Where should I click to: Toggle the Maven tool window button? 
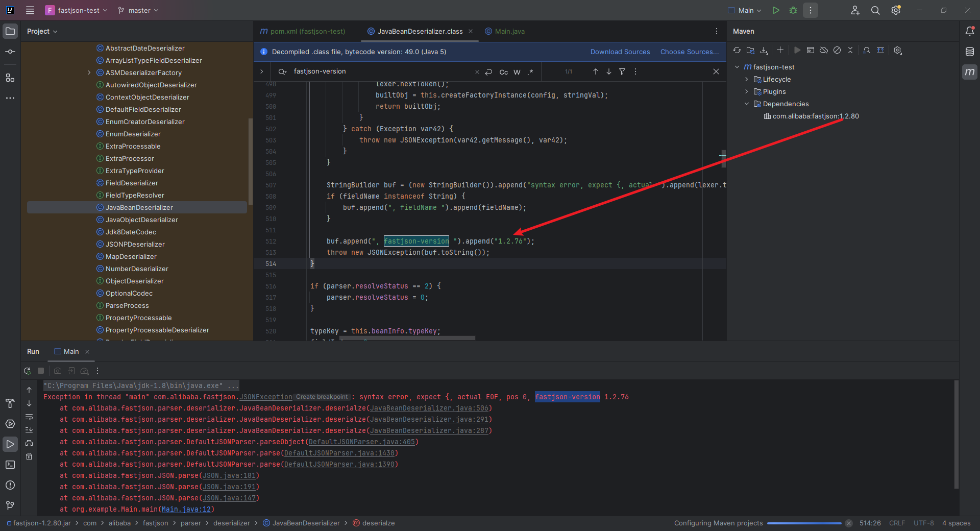970,72
